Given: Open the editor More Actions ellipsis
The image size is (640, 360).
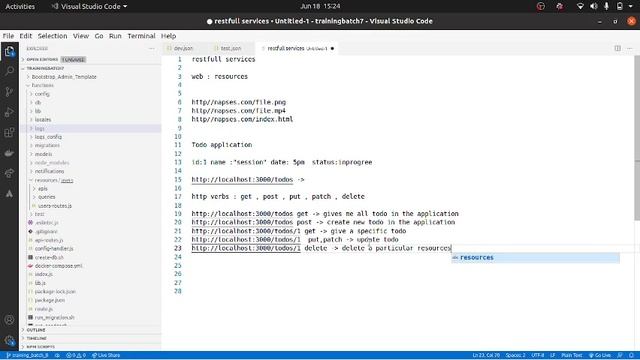Looking at the screenshot, I should [630, 48].
